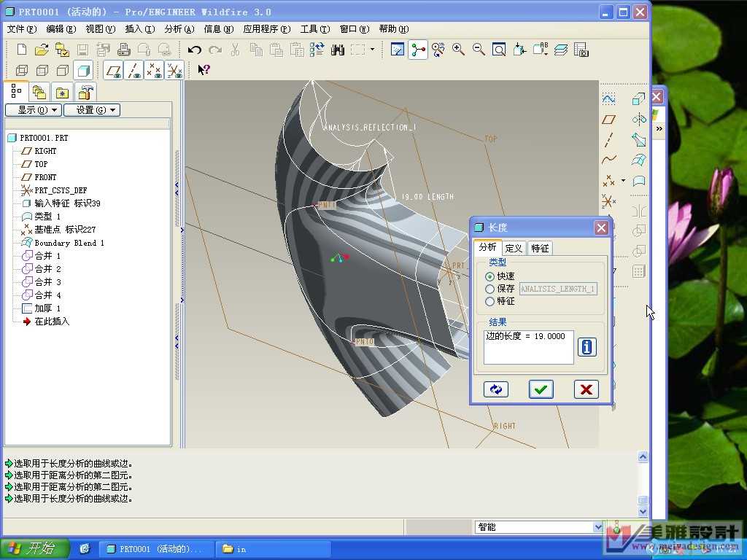The width and height of the screenshot is (747, 560).
Task: Switch to the 'in' folder taskbar item
Action: coord(274,549)
